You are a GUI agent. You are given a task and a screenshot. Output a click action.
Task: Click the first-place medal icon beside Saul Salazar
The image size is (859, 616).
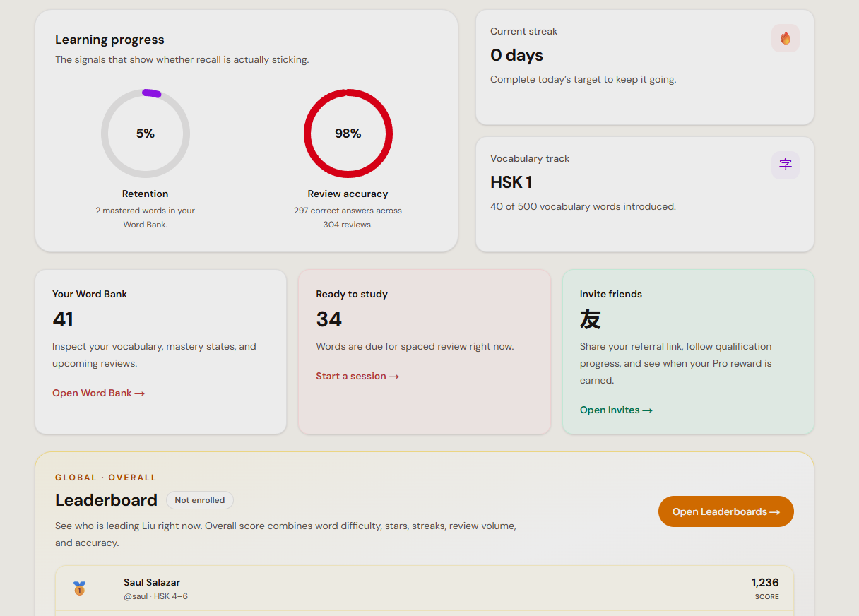79,588
